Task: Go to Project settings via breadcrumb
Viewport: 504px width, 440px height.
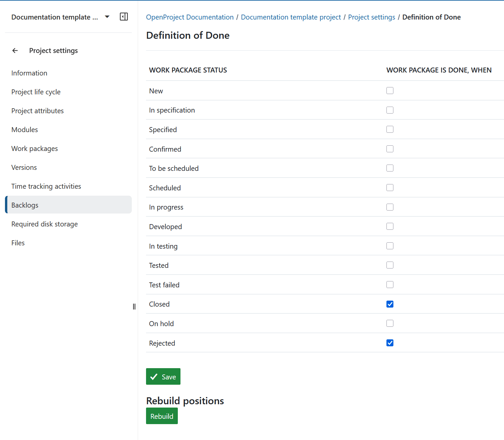Action: tap(371, 17)
